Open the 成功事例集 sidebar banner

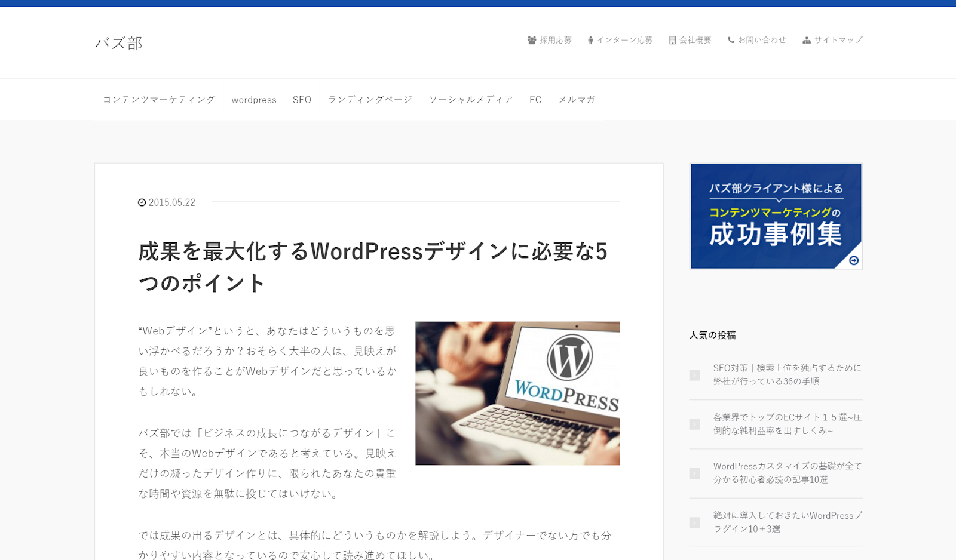pos(776,216)
